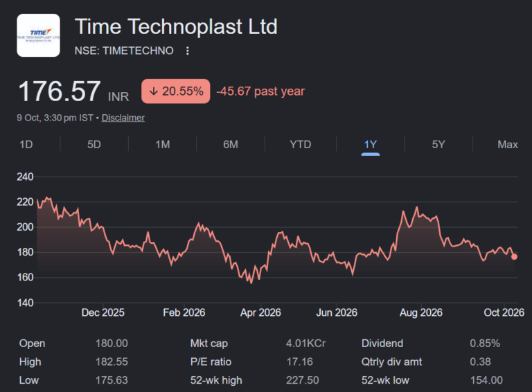This screenshot has height=392, width=532.
Task: Click the Dividend value 0.85%
Action: coord(485,343)
